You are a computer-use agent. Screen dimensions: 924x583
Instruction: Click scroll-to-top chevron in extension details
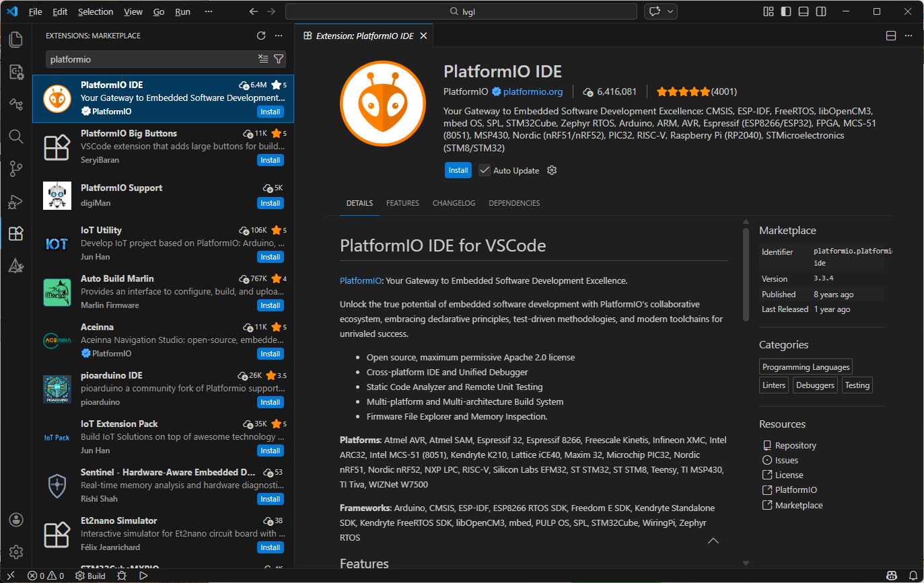coord(713,541)
